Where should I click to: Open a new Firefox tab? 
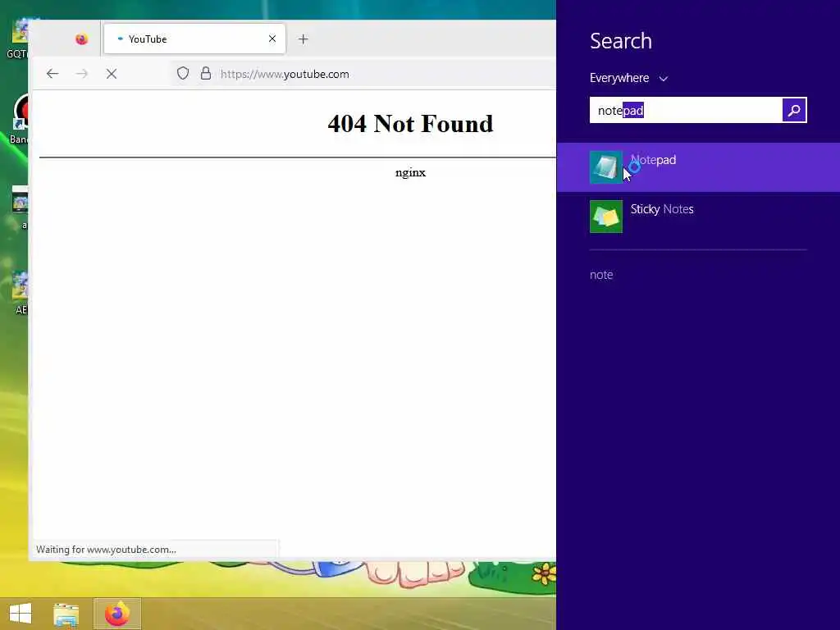tap(304, 39)
